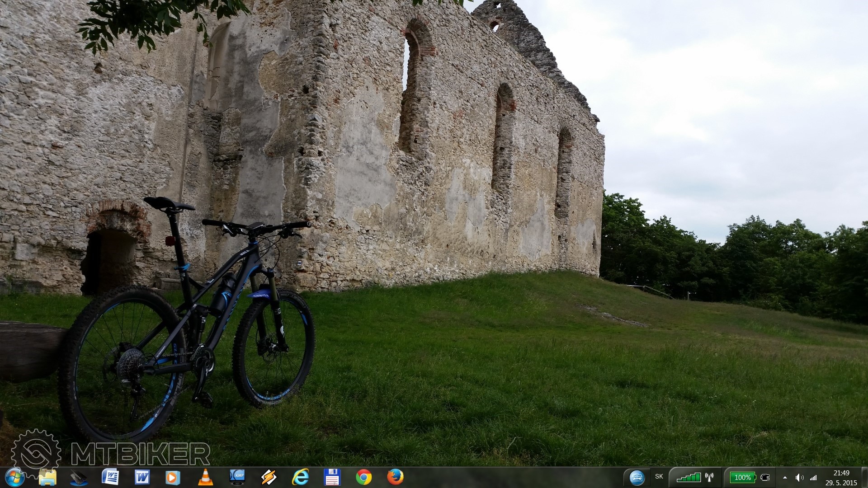Image resolution: width=868 pixels, height=488 pixels.
Task: Launch VLC media player cone icon
Action: [x=205, y=477]
